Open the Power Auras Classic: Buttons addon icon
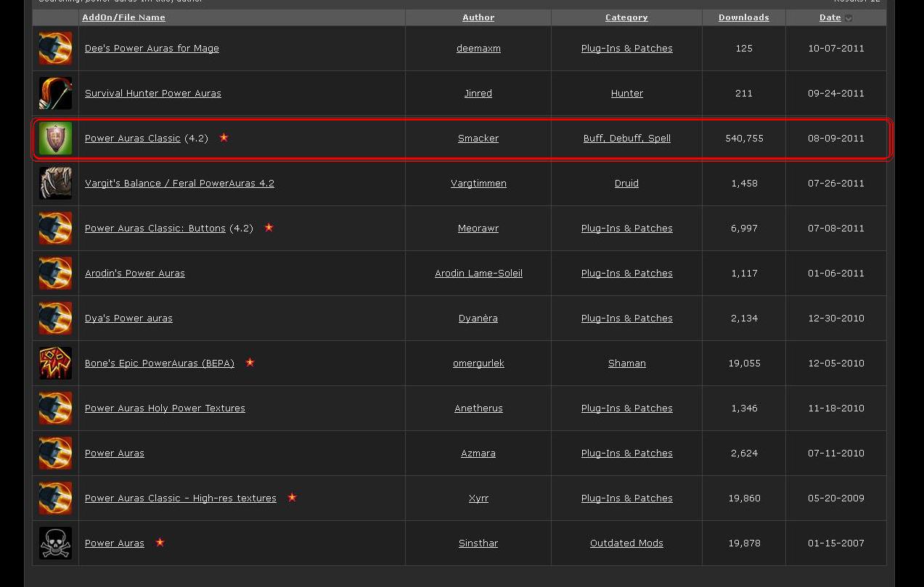The height and width of the screenshot is (587, 924). (55, 229)
